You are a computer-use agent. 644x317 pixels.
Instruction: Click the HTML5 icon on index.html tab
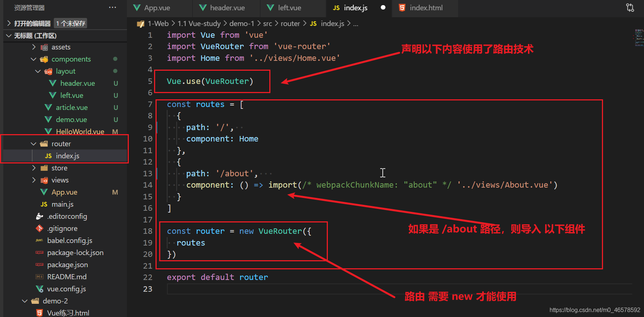point(402,8)
